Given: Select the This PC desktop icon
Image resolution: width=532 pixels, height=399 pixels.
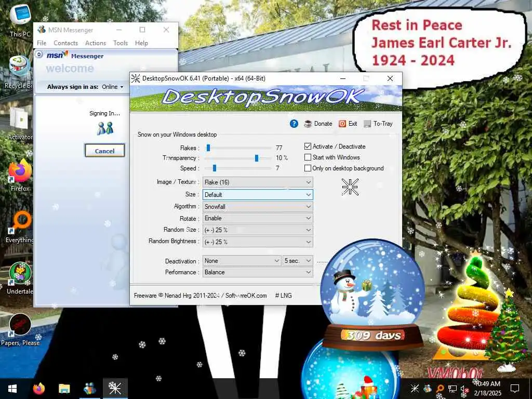Looking at the screenshot, I should click(x=20, y=21).
